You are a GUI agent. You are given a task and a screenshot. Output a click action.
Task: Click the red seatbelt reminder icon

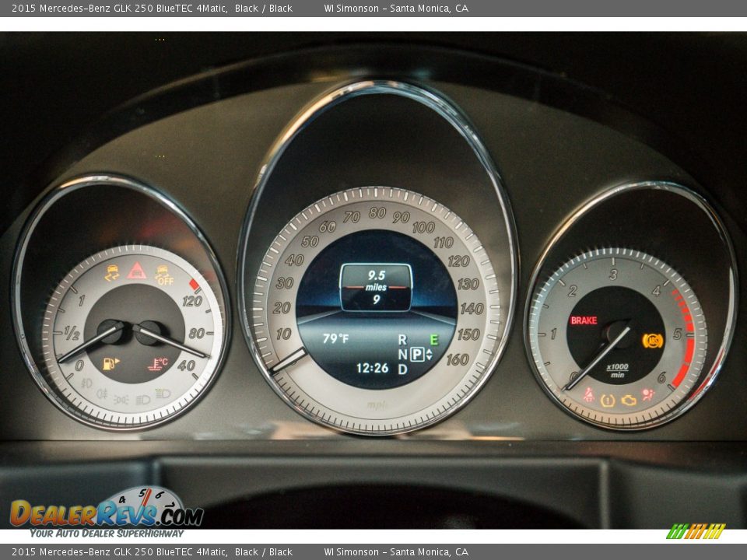588,395
